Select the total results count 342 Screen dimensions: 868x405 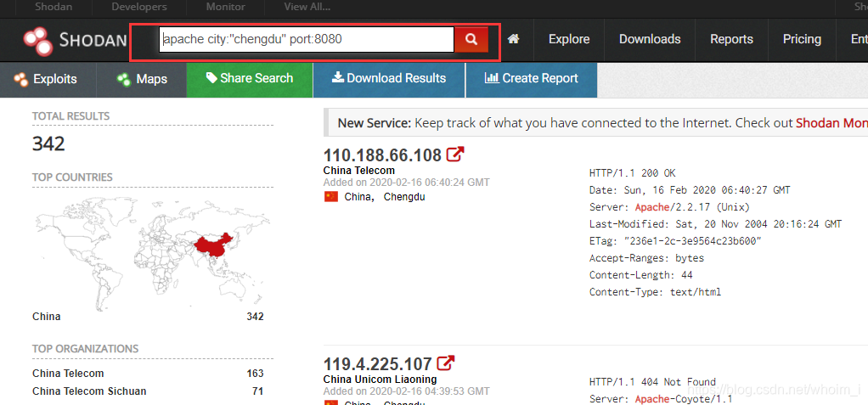tap(48, 143)
